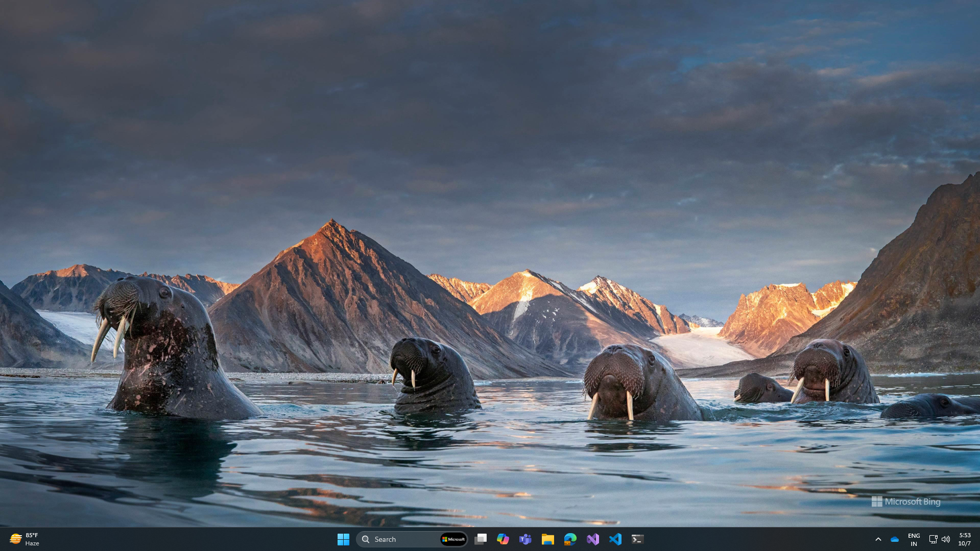This screenshot has width=980, height=551.
Task: Open network settings from the system tray
Action: 933,539
